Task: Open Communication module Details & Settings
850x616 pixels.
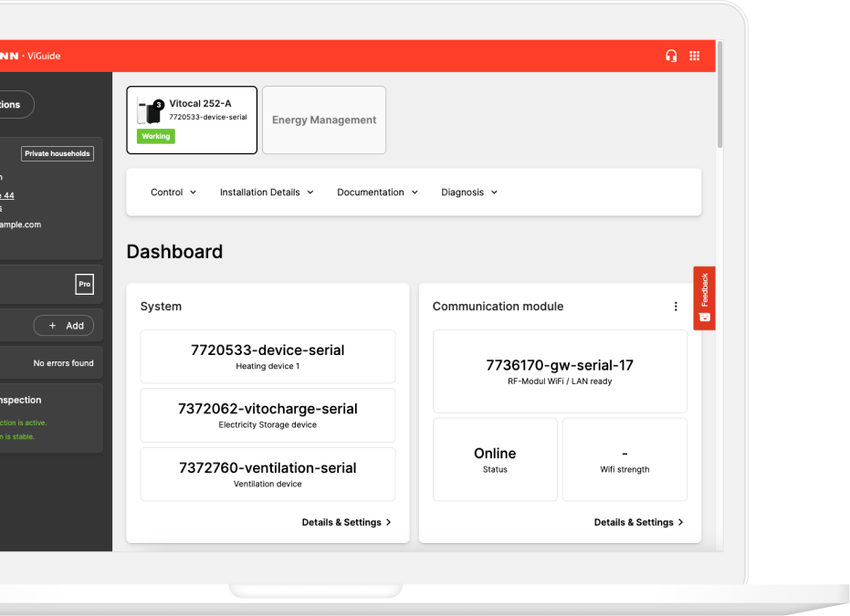Action: click(638, 522)
